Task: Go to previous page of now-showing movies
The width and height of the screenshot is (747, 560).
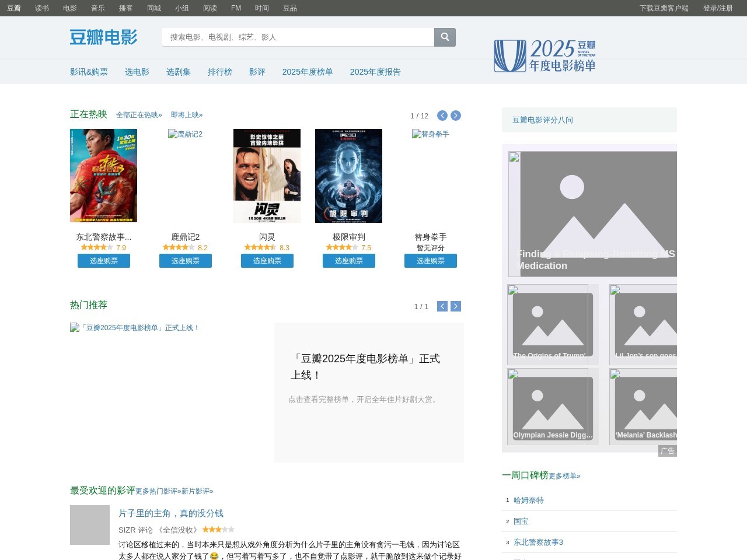Action: pos(442,116)
